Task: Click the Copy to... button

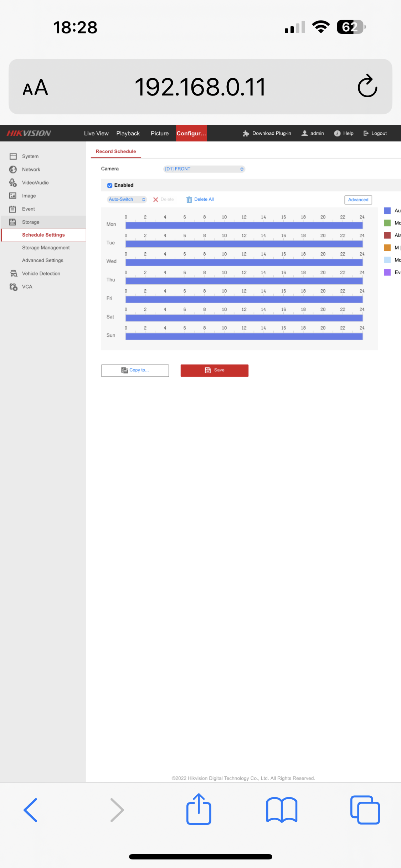Action: click(135, 370)
